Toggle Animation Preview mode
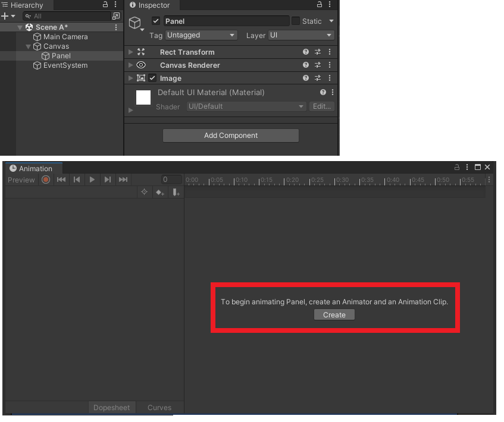The width and height of the screenshot is (504, 422). click(x=21, y=180)
